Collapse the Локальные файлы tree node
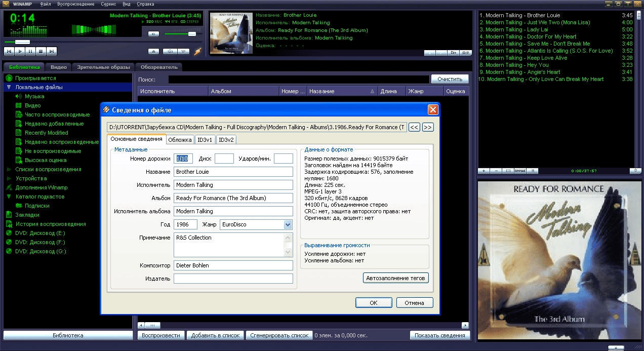644x351 pixels. pyautogui.click(x=9, y=87)
